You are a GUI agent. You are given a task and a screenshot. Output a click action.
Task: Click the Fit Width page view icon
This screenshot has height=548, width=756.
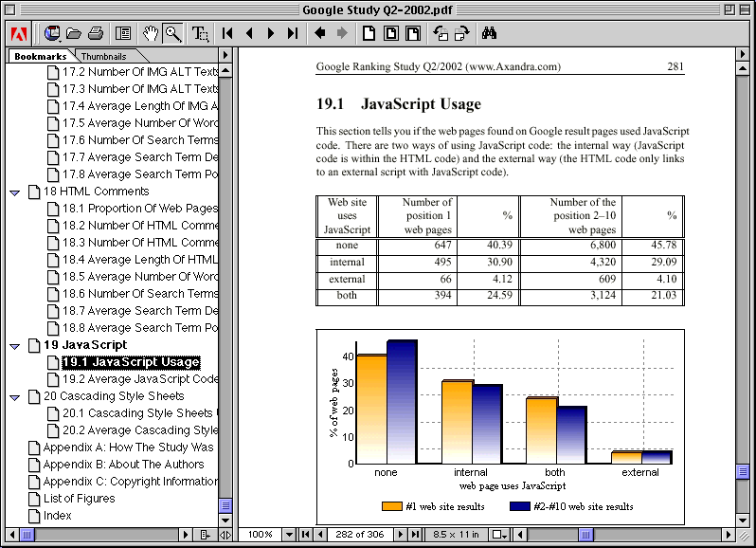click(413, 33)
